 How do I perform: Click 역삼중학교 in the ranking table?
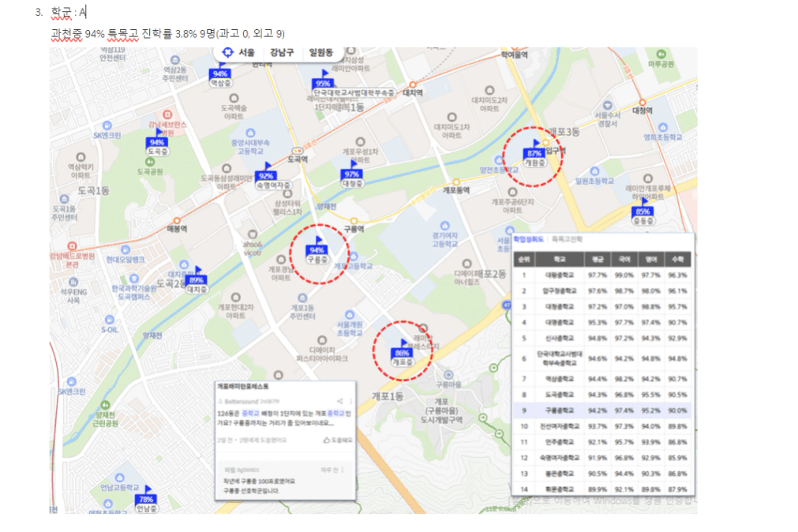(x=560, y=379)
